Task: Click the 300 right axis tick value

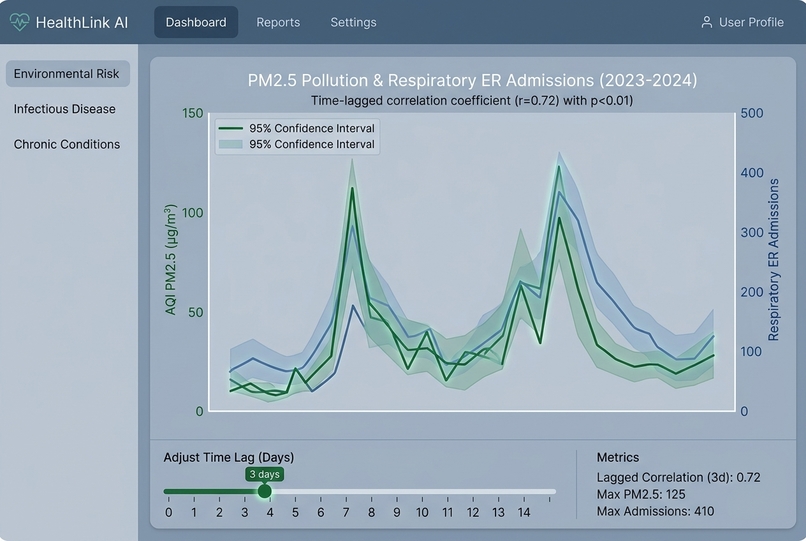Action: (752, 232)
